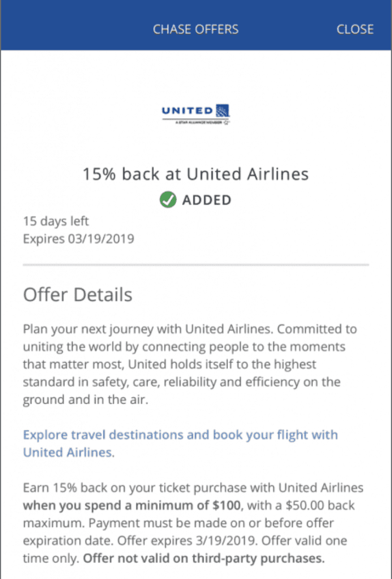Click the Offer Details heading
392x579 pixels.
pyautogui.click(x=77, y=295)
